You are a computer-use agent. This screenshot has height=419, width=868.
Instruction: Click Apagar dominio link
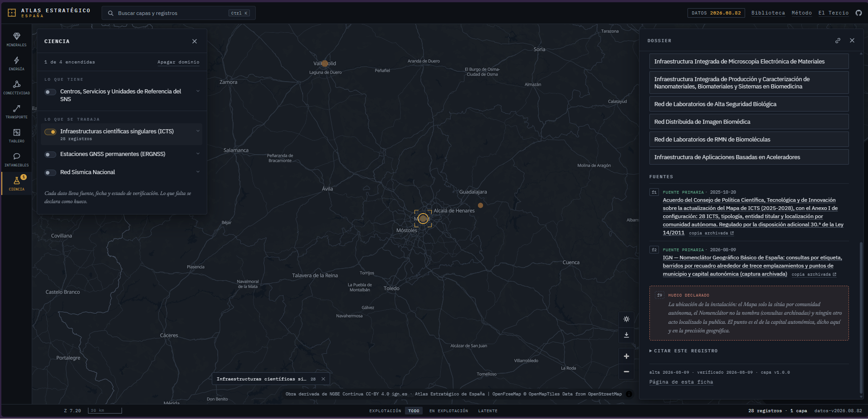178,62
